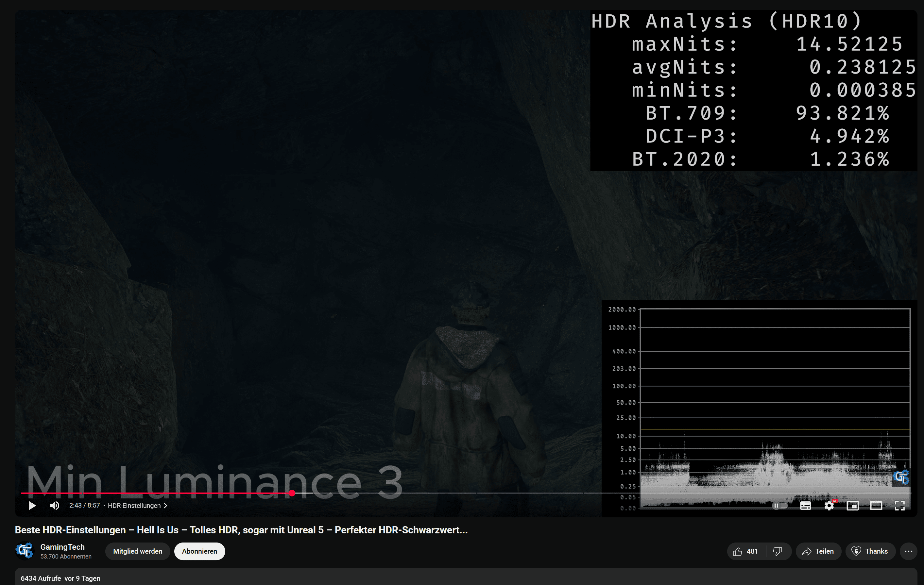Open the video settings gear
Image resolution: width=924 pixels, height=585 pixels.
(x=829, y=506)
